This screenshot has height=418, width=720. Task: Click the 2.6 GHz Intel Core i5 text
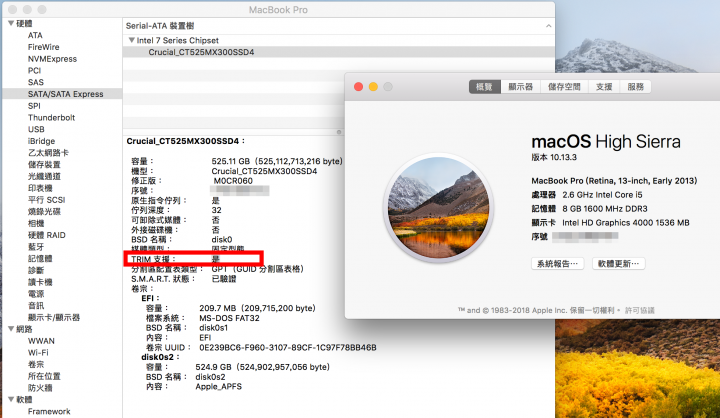602,195
